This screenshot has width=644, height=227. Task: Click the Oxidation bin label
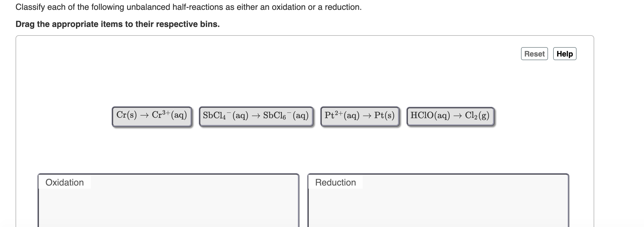pos(65,182)
